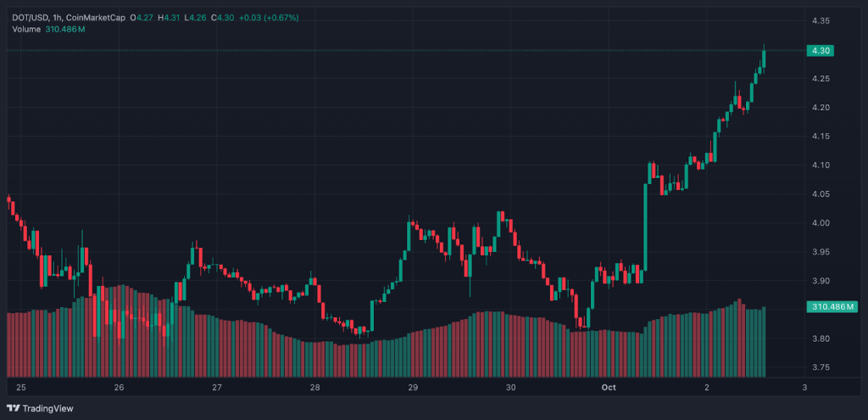This screenshot has width=868, height=420.
Task: Click the 30 date label on time axis
Action: click(510, 387)
